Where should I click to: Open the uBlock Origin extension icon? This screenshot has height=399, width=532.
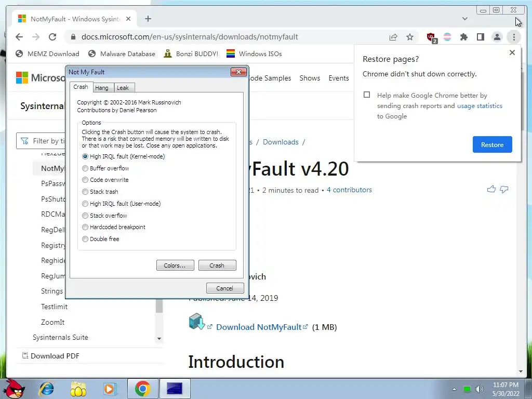coord(431,37)
